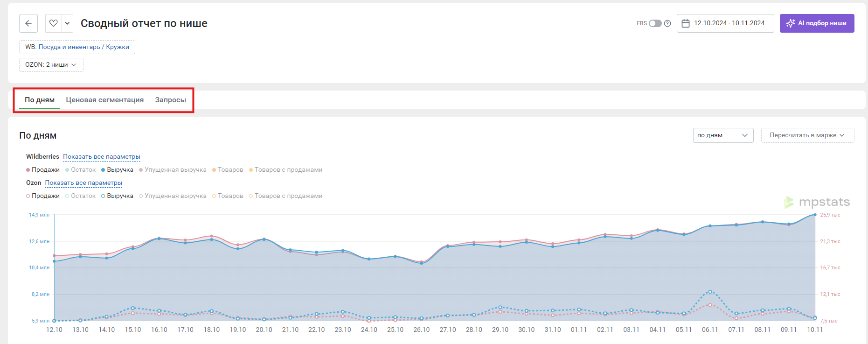
Task: Click the Ozon peak data point on 06.11
Action: pos(710,292)
